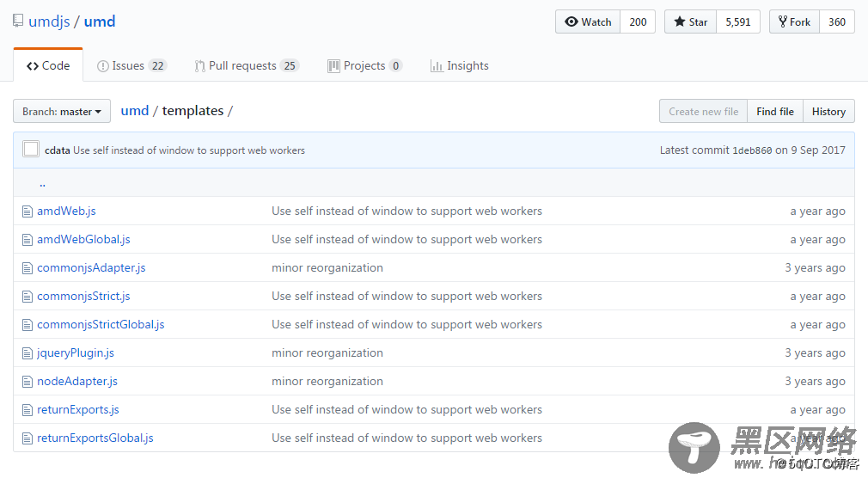Open latest commit message in the header row
Image resolution: width=868 pixels, height=478 pixels.
(189, 150)
